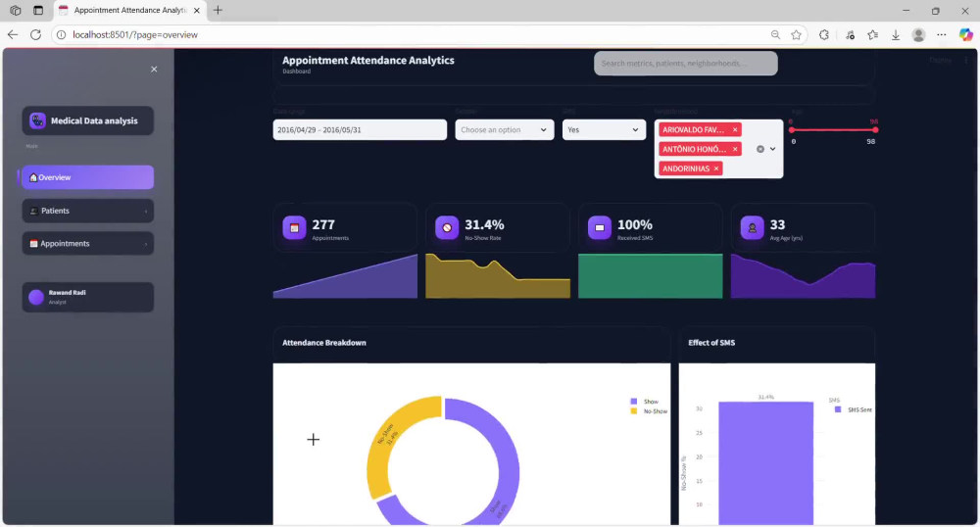Open the 'Choose an option' dropdown
Screen dimensions: 980x527
[505, 130]
